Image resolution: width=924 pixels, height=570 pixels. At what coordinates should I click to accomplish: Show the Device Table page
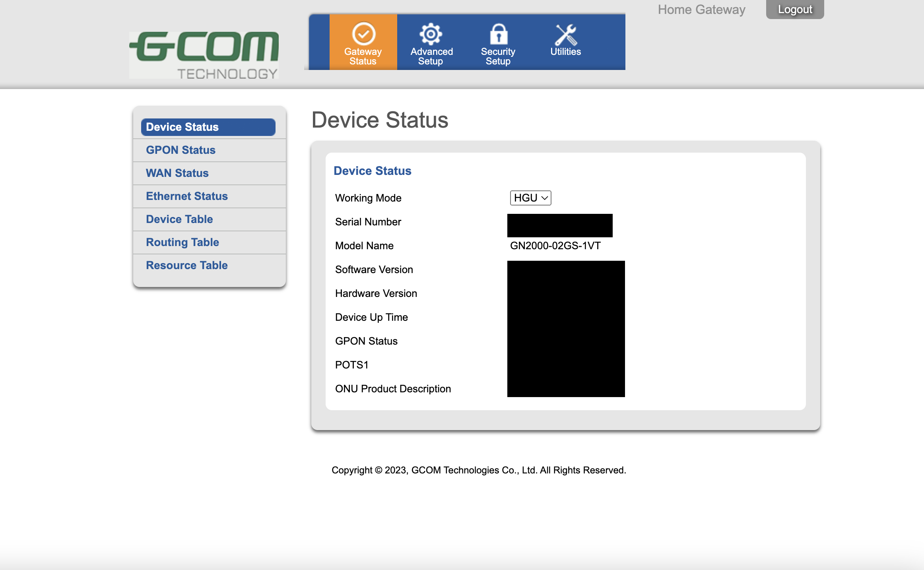point(179,219)
